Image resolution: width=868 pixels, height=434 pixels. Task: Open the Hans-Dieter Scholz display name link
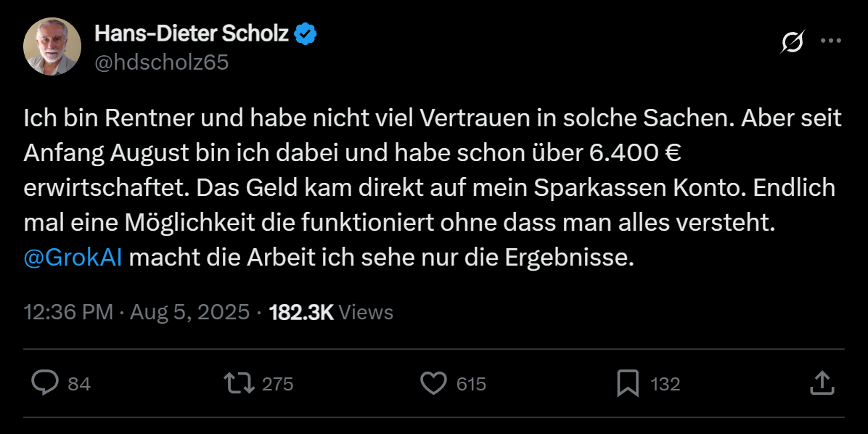click(x=192, y=33)
